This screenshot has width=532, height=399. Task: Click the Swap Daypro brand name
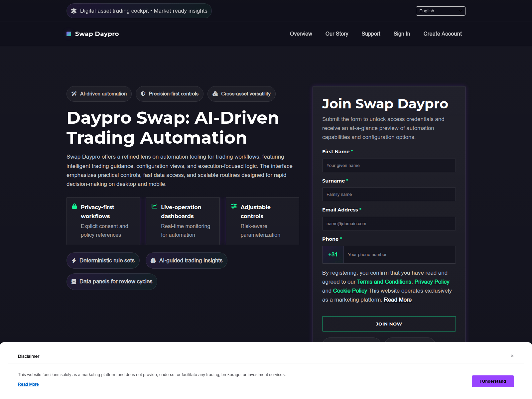97,34
